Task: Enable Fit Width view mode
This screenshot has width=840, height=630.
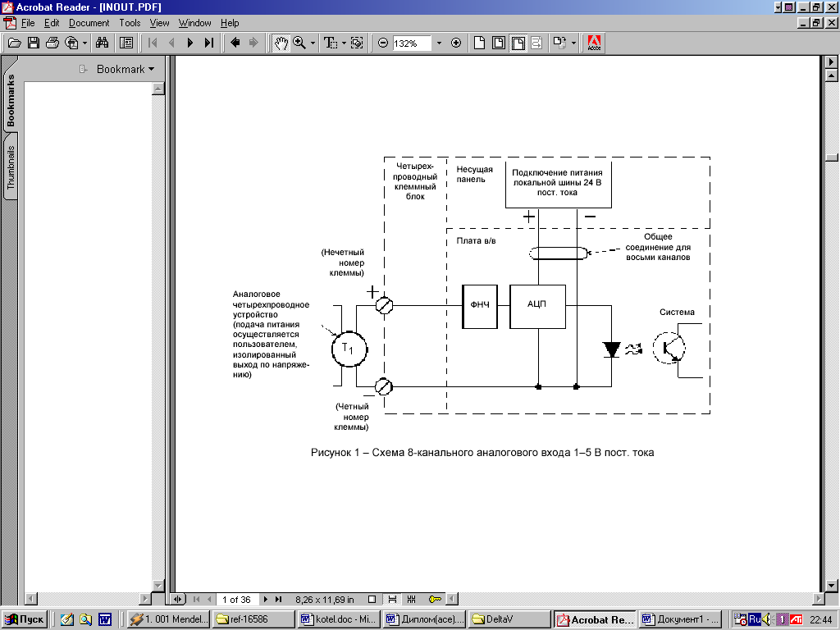Action: [518, 43]
